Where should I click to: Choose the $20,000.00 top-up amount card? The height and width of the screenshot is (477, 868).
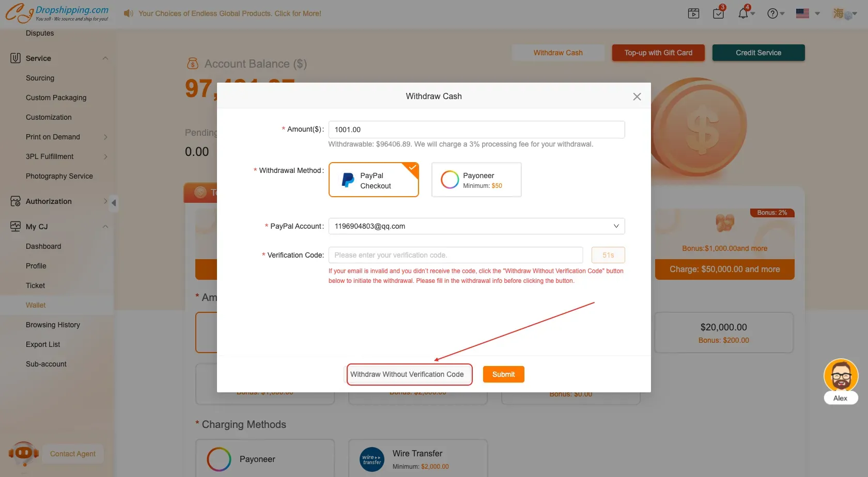(x=723, y=333)
